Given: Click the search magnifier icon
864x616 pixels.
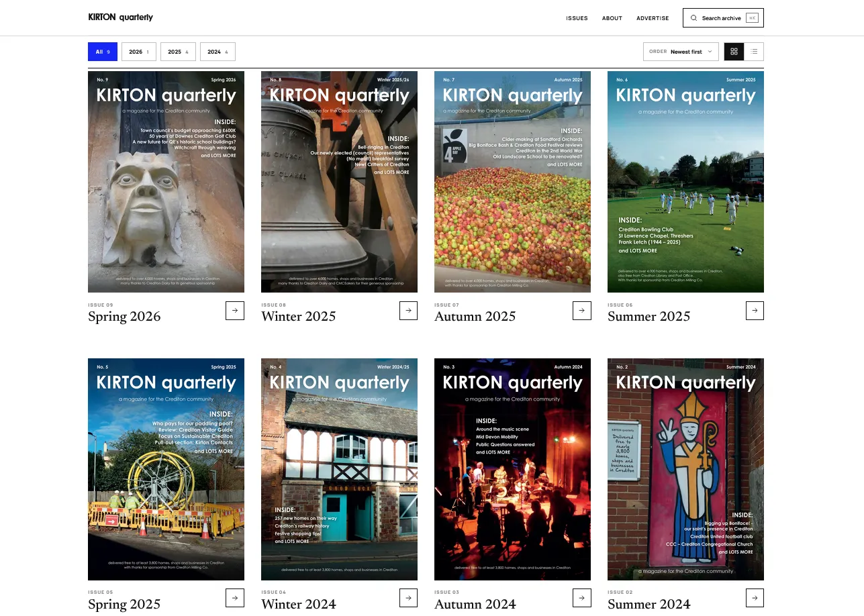Looking at the screenshot, I should [x=693, y=18].
